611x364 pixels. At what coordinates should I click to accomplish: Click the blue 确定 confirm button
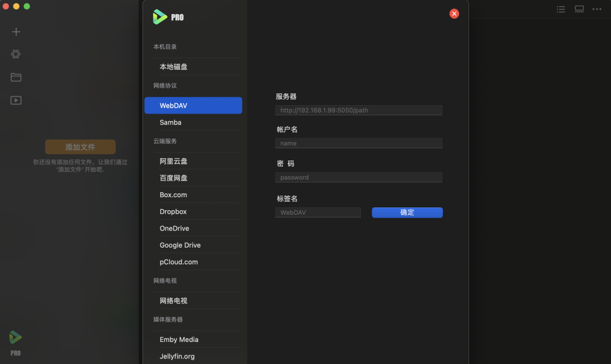pos(407,213)
